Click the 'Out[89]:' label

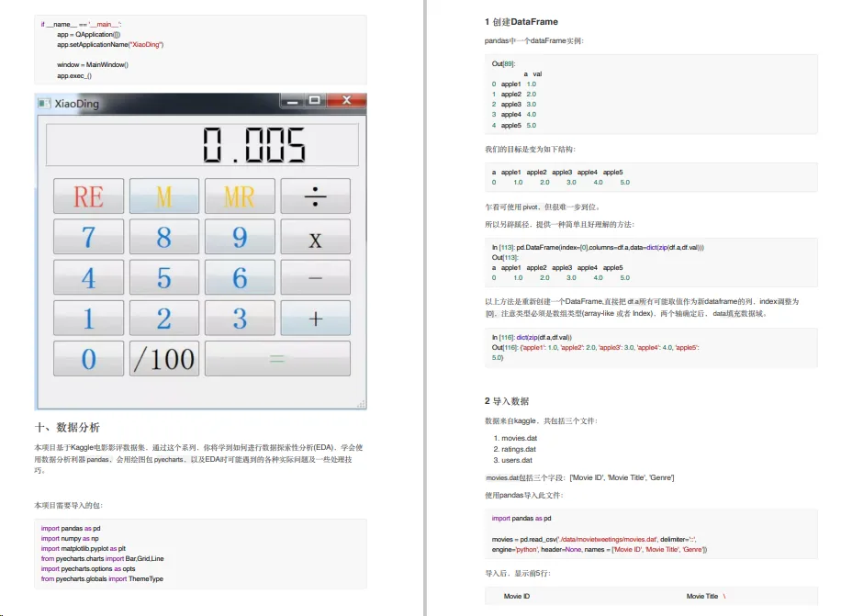pos(504,63)
